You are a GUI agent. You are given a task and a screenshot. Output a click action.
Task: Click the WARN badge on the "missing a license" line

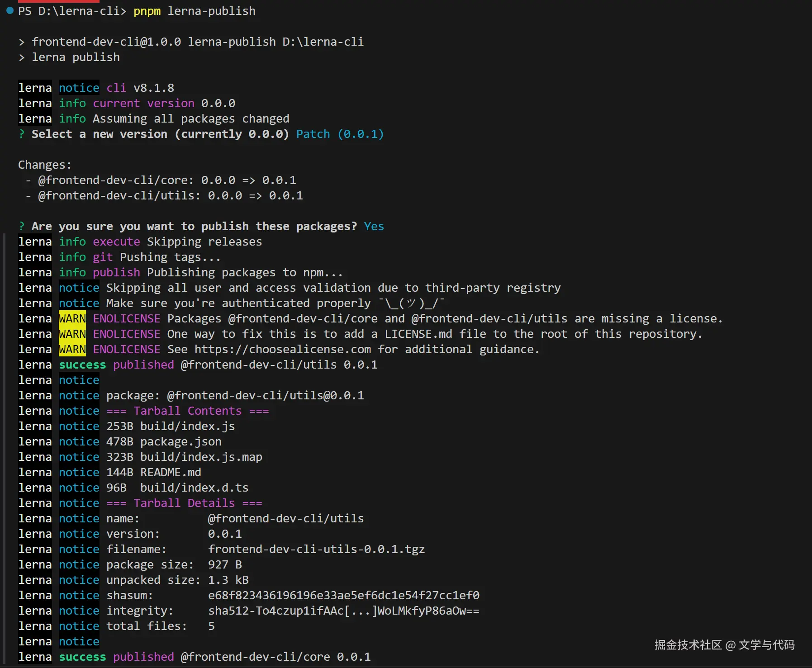tap(72, 318)
